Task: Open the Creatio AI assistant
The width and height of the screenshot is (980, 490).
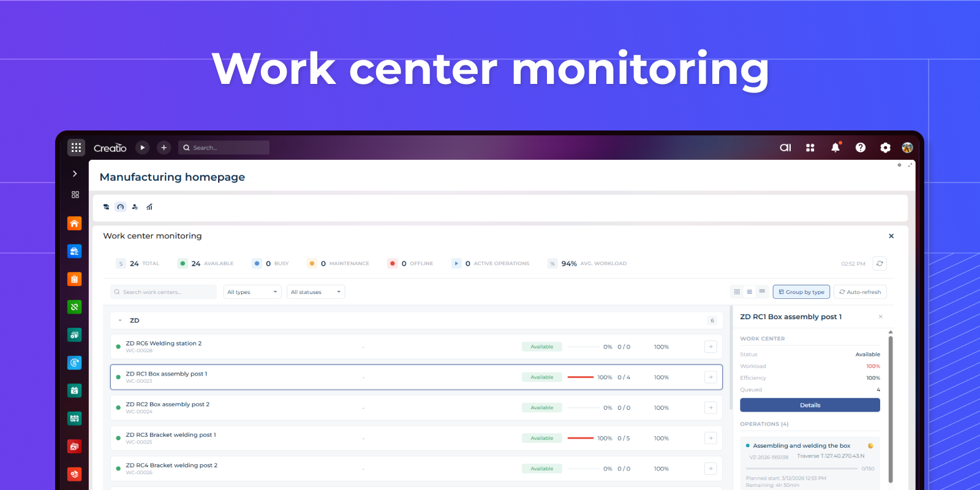Action: 785,148
